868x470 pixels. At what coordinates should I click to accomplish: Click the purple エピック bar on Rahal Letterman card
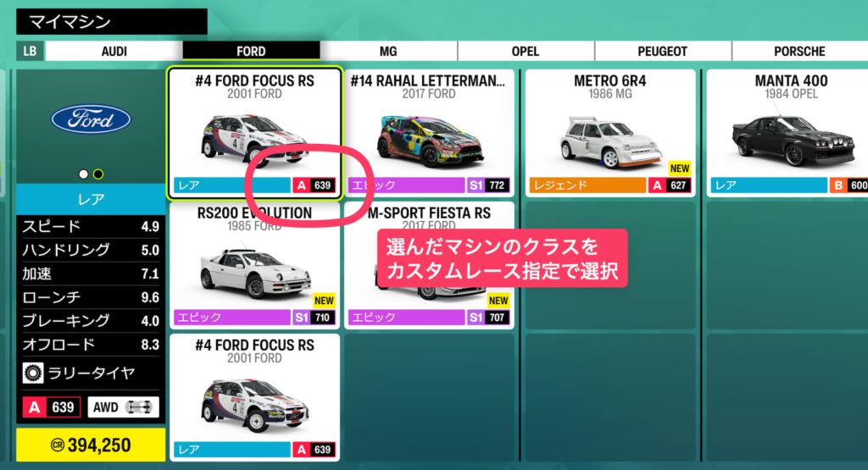point(406,185)
